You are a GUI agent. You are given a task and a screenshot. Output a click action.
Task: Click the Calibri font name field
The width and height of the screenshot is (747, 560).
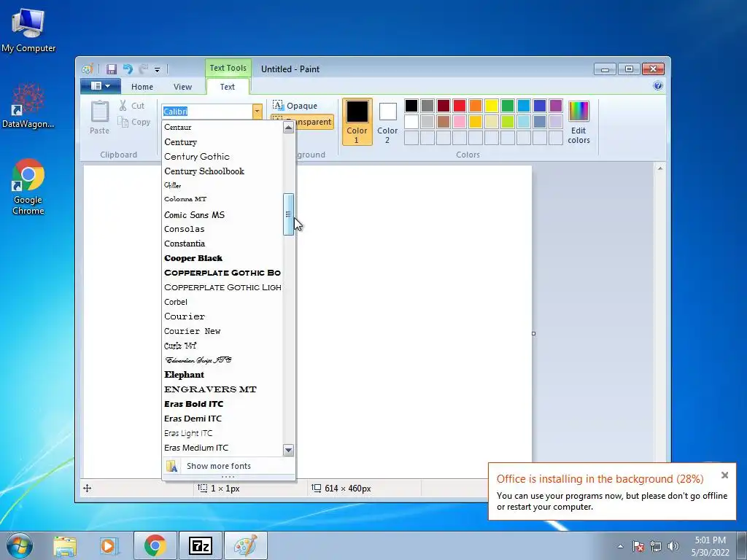pyautogui.click(x=207, y=112)
